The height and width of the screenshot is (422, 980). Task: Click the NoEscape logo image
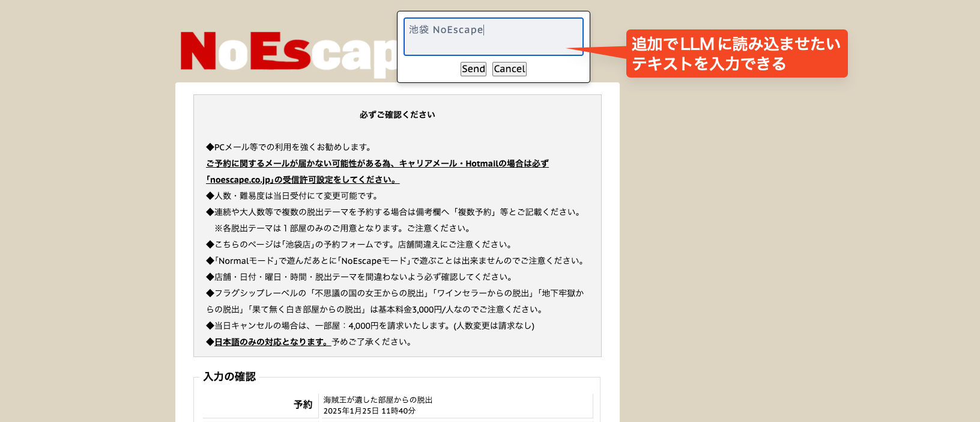coord(288,54)
